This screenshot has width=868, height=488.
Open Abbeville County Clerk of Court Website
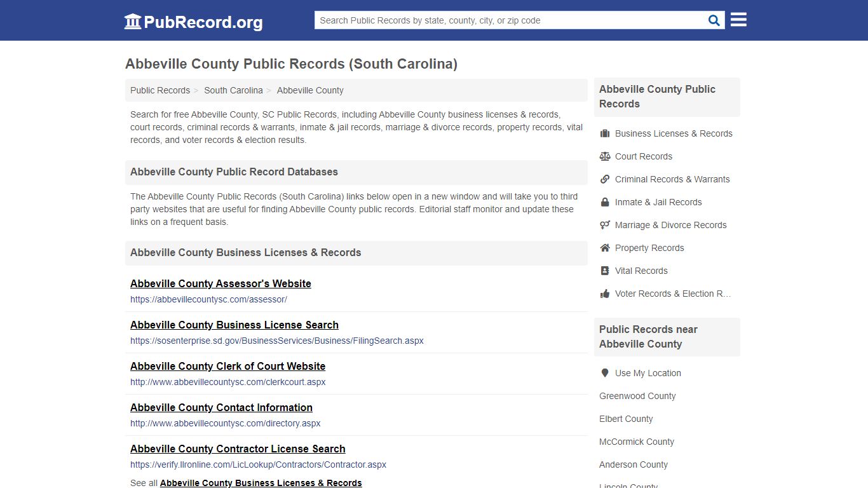(227, 366)
